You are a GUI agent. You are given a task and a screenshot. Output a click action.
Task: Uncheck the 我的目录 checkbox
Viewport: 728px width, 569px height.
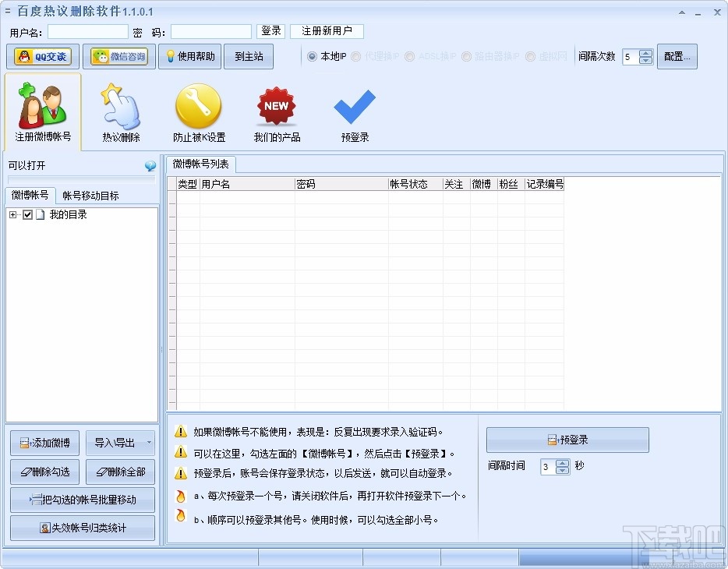[x=29, y=214]
